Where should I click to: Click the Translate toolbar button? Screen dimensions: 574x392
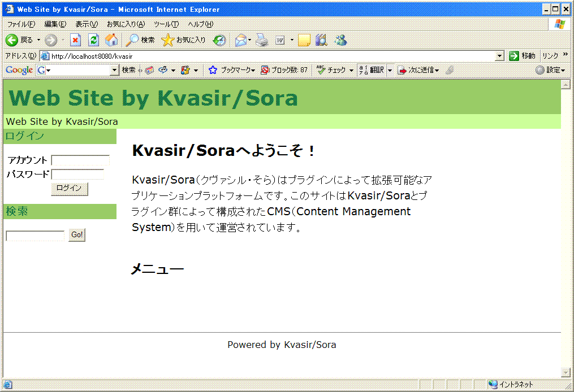point(372,70)
